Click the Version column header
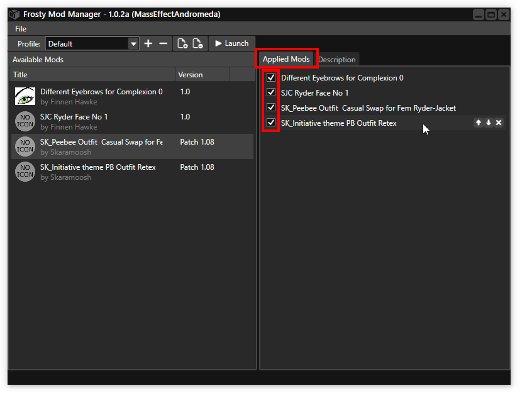Viewport: 532px width, 398px height. click(202, 75)
